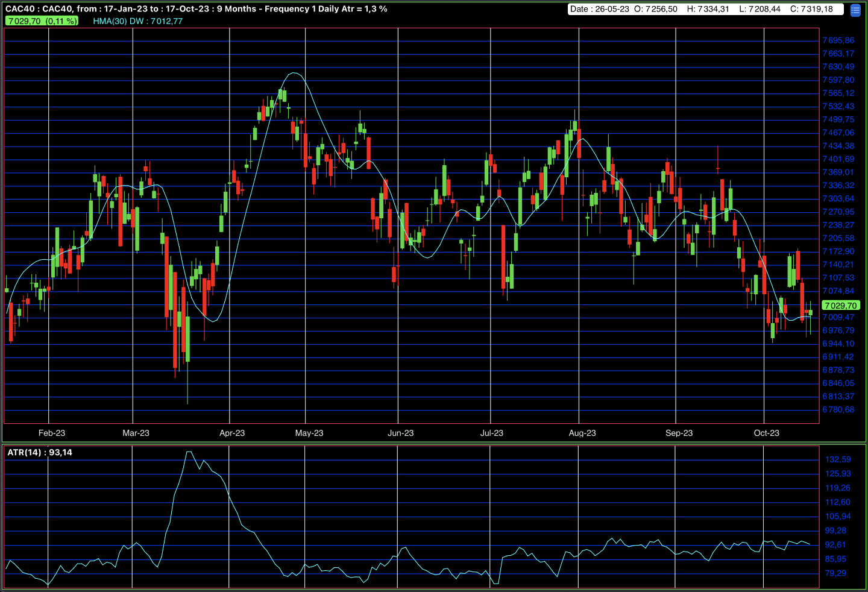Click the 7107,53 price axis label
Screen dimensions: 868x592
point(838,278)
